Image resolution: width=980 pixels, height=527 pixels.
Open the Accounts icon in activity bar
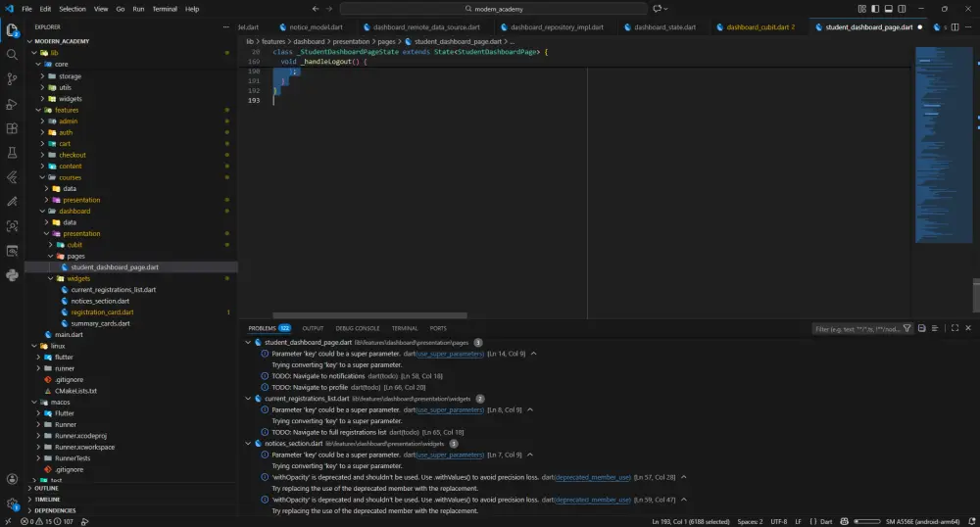pos(12,479)
